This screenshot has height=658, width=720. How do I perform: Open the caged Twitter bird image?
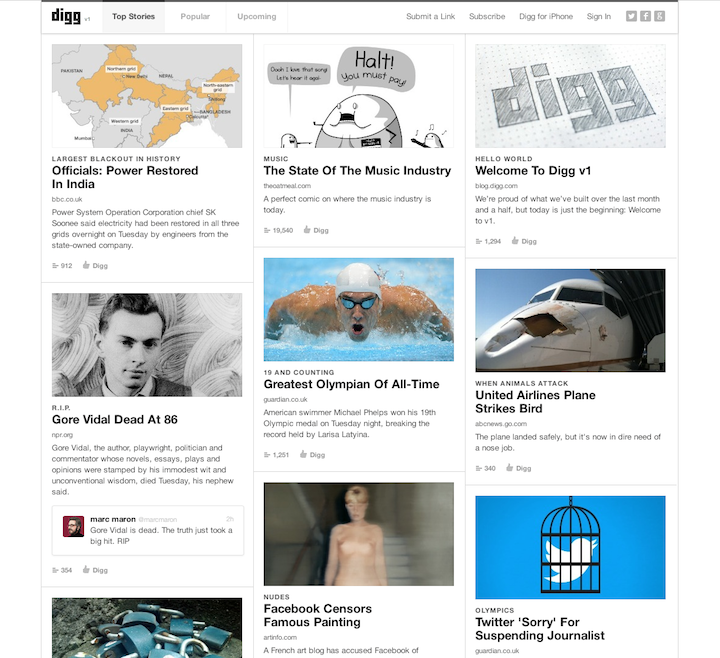click(570, 547)
